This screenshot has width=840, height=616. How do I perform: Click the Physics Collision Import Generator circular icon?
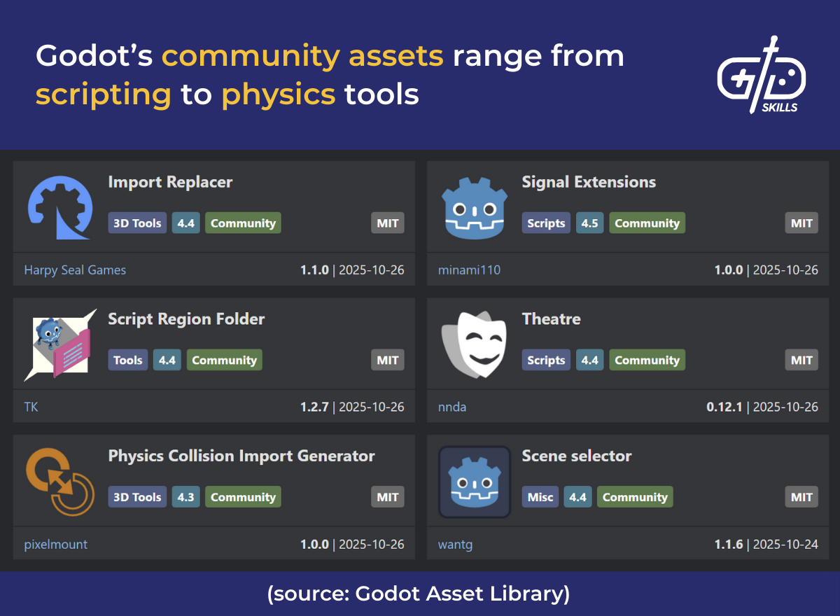pos(61,480)
